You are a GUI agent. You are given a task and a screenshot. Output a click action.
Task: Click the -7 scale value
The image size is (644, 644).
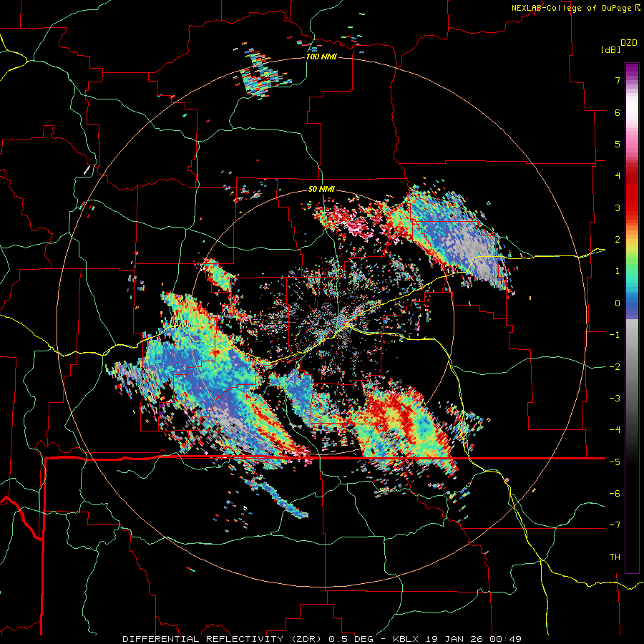pos(615,525)
